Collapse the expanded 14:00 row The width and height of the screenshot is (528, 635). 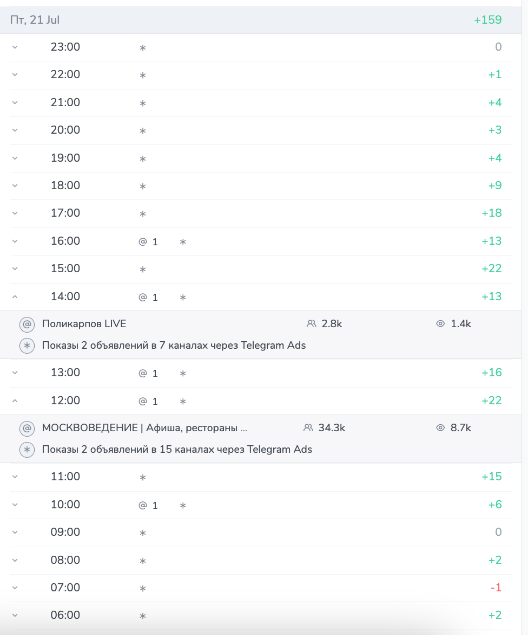point(15,297)
